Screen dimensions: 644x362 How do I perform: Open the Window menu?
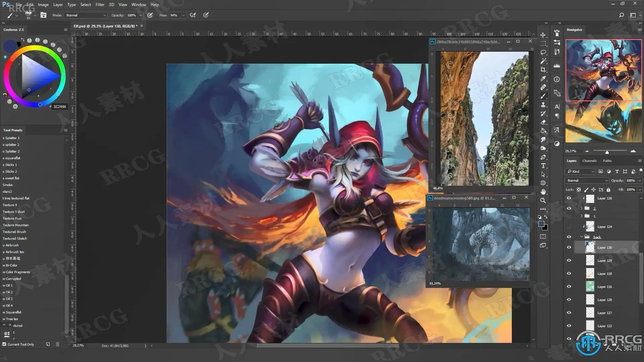(139, 5)
